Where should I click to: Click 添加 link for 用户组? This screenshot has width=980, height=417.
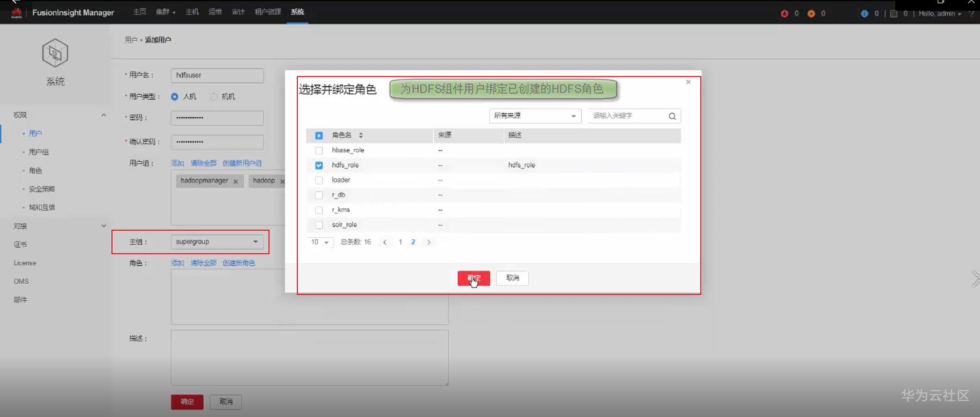(177, 163)
